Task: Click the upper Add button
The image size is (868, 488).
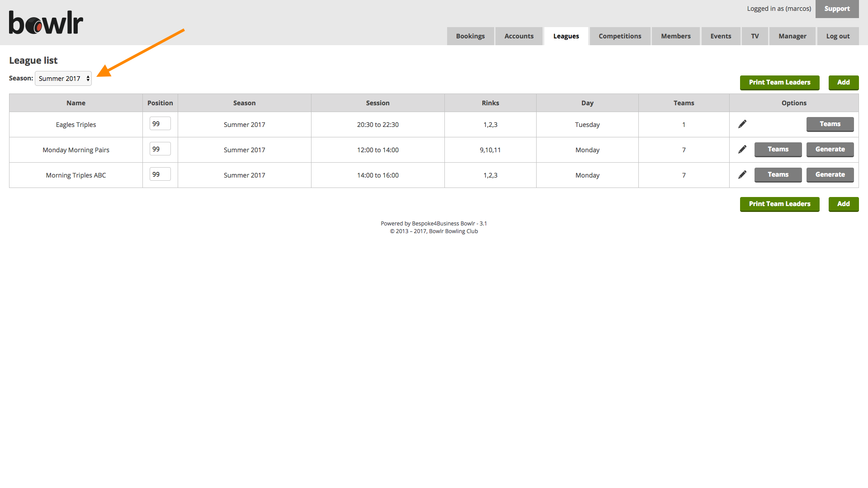Action: click(844, 83)
